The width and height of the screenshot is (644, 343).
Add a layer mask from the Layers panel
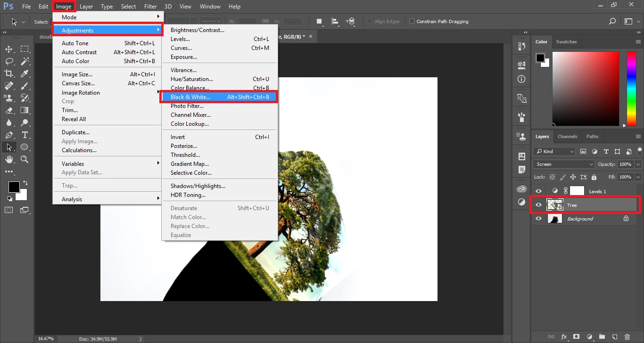click(x=576, y=337)
